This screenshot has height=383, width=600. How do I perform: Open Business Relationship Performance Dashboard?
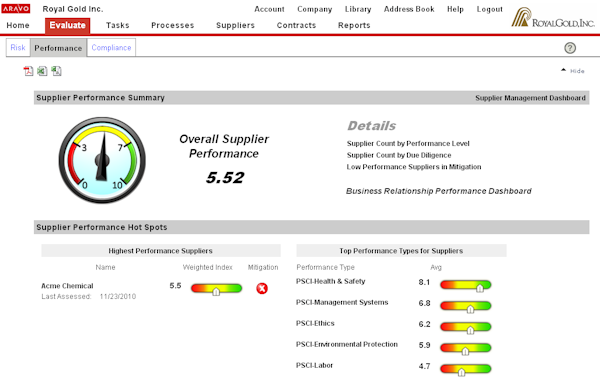(x=439, y=191)
